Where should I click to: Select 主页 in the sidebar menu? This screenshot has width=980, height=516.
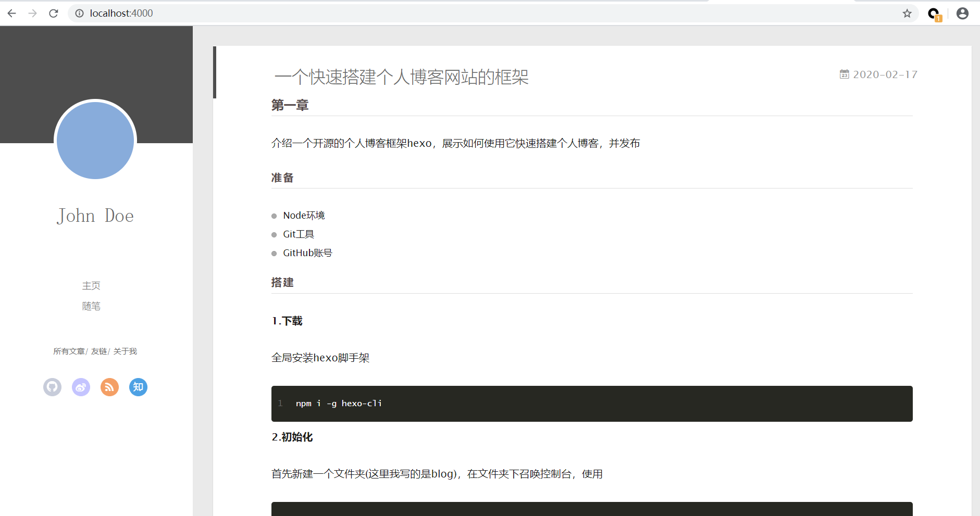coord(91,285)
